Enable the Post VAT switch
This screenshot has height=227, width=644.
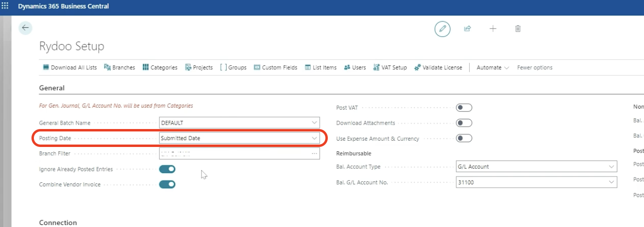(x=464, y=108)
